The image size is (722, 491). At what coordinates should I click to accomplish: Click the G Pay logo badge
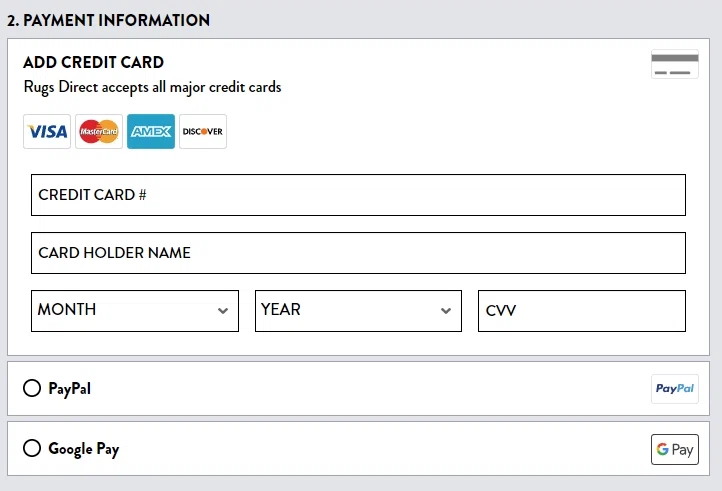coord(675,449)
